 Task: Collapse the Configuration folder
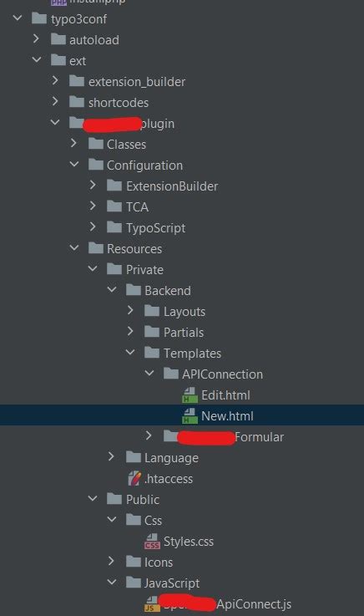74,165
